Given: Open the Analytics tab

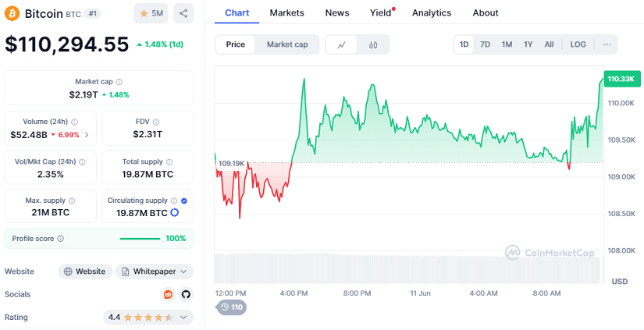Looking at the screenshot, I should click(x=432, y=12).
